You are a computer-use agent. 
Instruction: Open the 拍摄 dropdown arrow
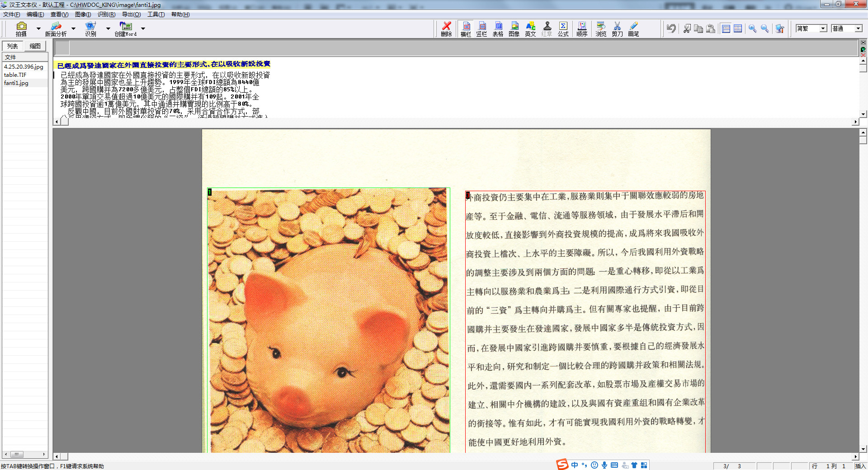38,28
